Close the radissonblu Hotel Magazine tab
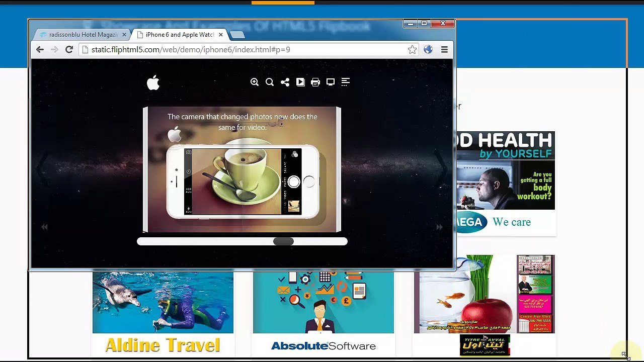Image resolution: width=644 pixels, height=362 pixels. point(124,35)
